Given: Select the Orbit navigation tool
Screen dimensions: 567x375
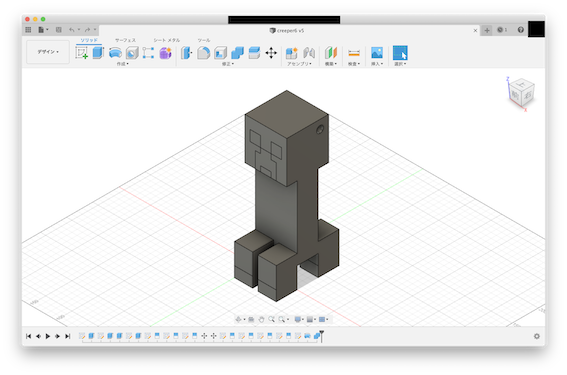Looking at the screenshot, I should tap(238, 319).
